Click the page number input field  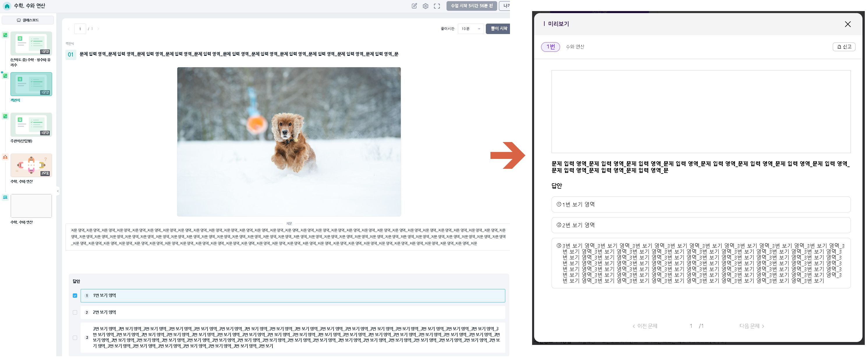click(80, 29)
